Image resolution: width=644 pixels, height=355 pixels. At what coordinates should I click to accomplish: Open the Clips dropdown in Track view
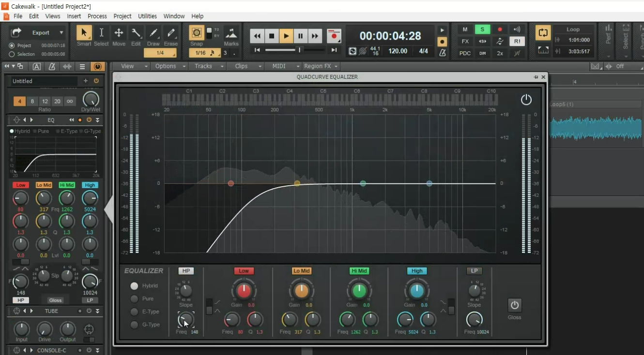tap(245, 66)
